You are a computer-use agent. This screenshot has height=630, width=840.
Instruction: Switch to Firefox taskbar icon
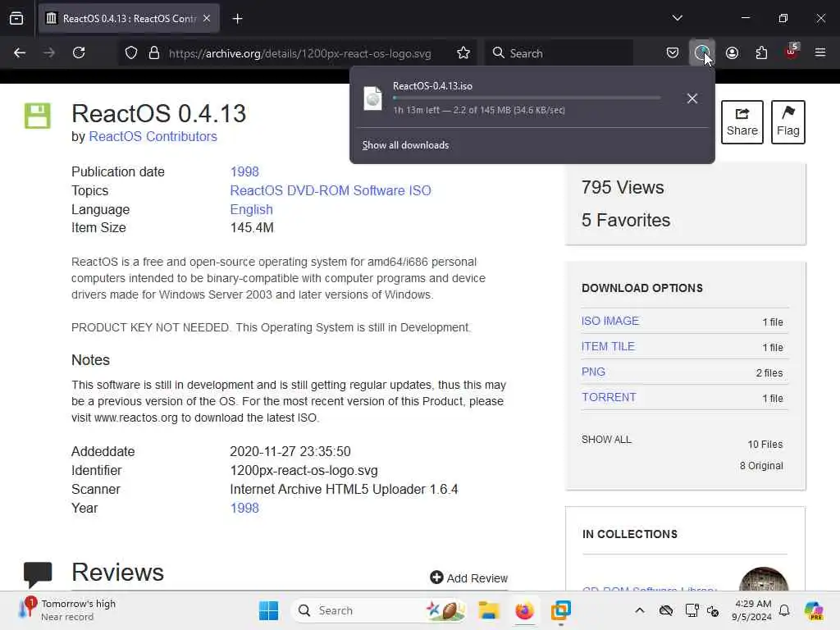coord(524,610)
